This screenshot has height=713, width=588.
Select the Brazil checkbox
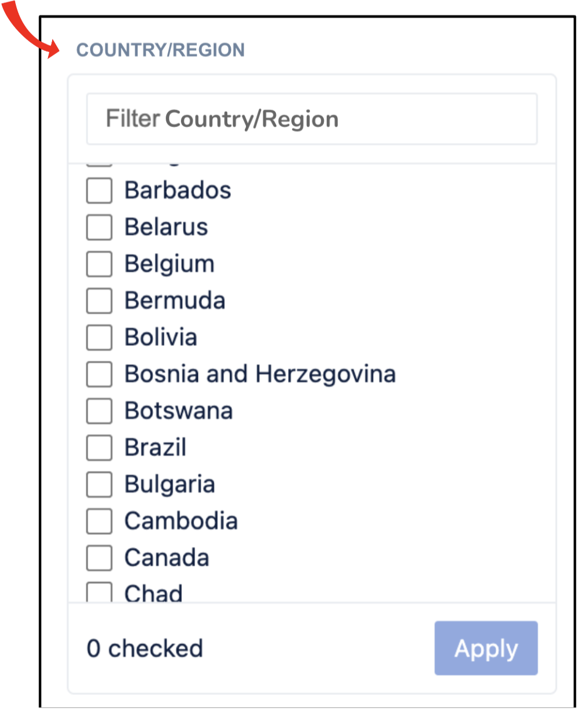point(99,448)
